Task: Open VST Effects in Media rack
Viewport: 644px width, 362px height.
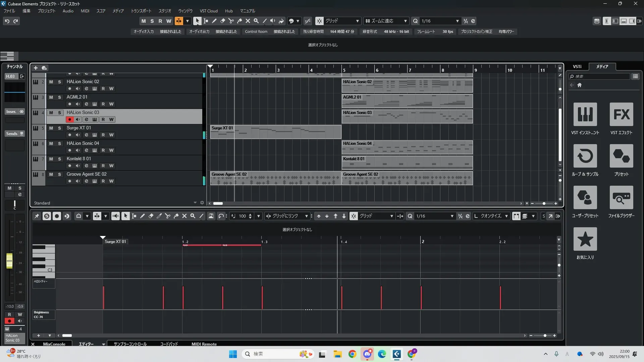Action: coord(621,114)
